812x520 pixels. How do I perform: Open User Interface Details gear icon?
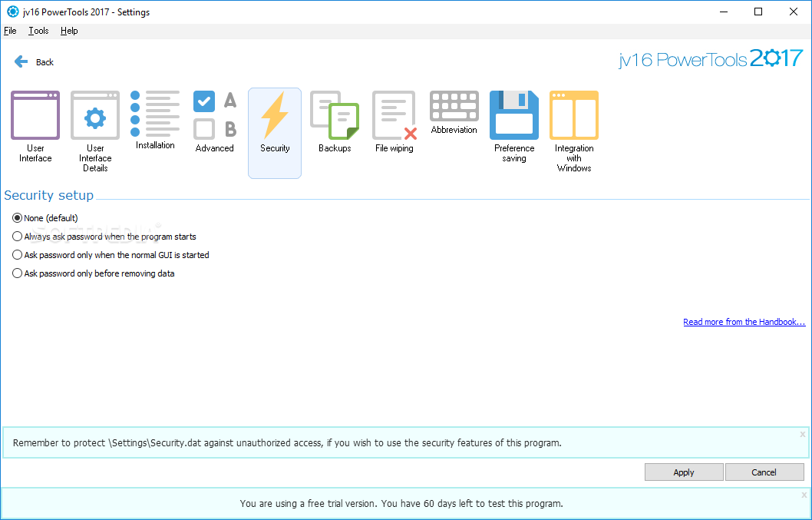tap(95, 115)
